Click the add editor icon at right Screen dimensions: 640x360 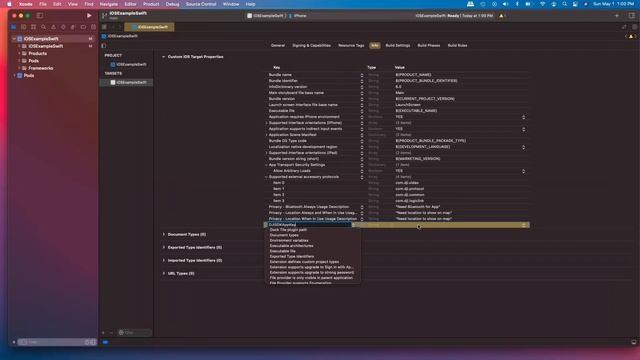click(x=634, y=27)
